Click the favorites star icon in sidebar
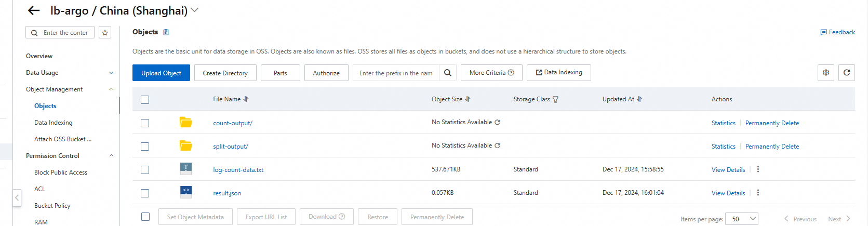868x226 pixels. [x=105, y=33]
